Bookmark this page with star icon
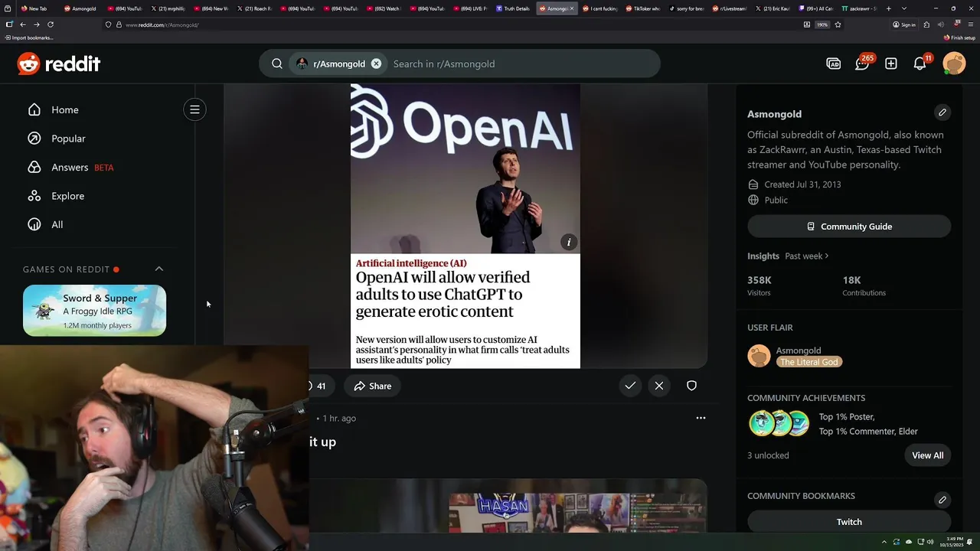Screen dimensions: 980x551 click(x=838, y=24)
